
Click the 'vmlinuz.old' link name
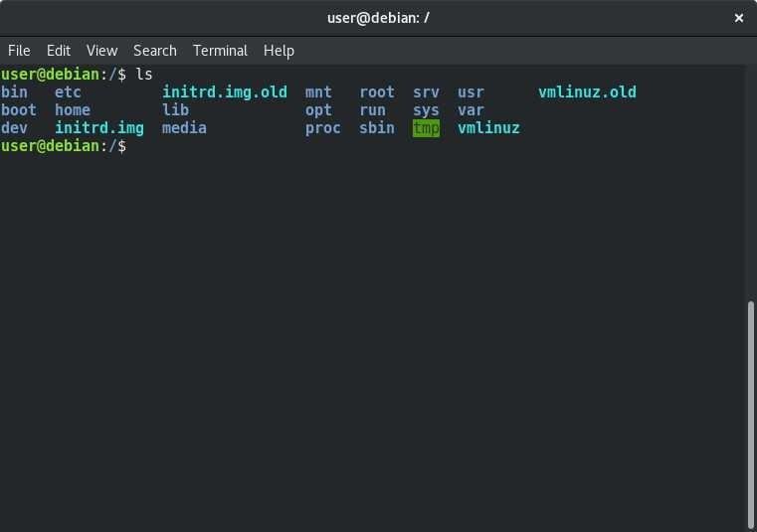pos(587,92)
